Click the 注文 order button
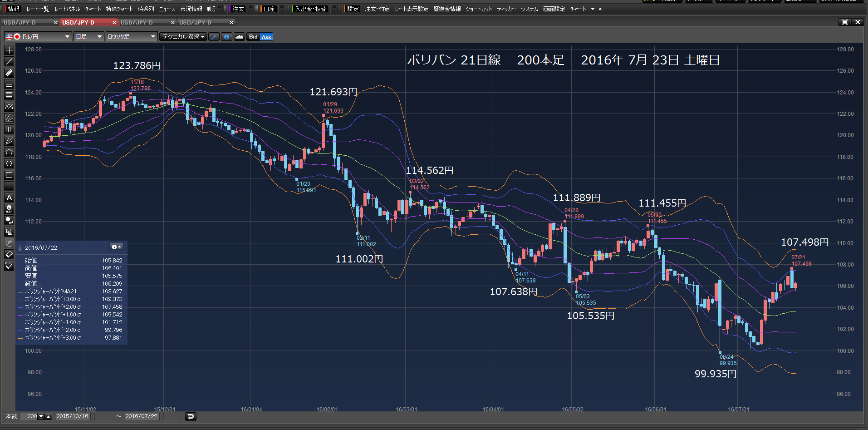 tap(238, 9)
